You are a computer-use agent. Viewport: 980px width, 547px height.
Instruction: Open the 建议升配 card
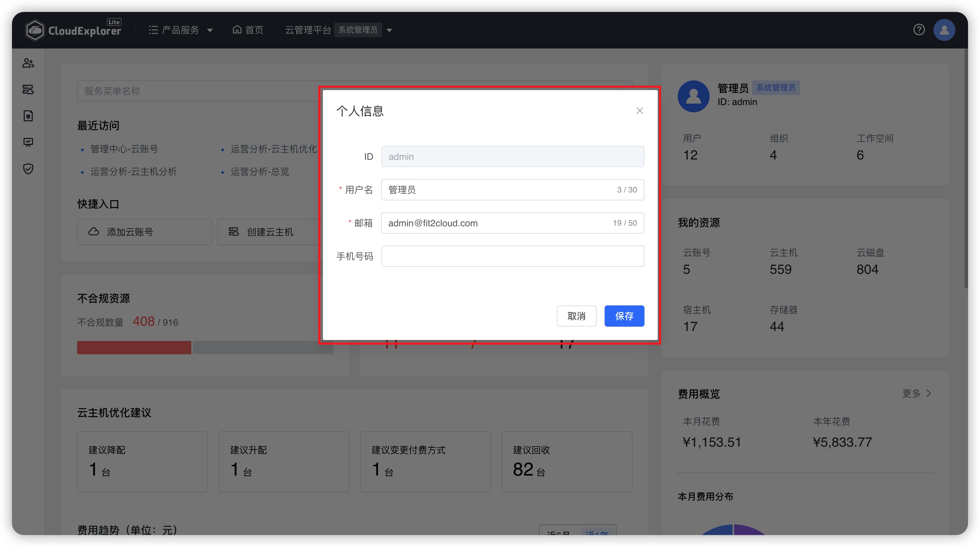pos(284,462)
